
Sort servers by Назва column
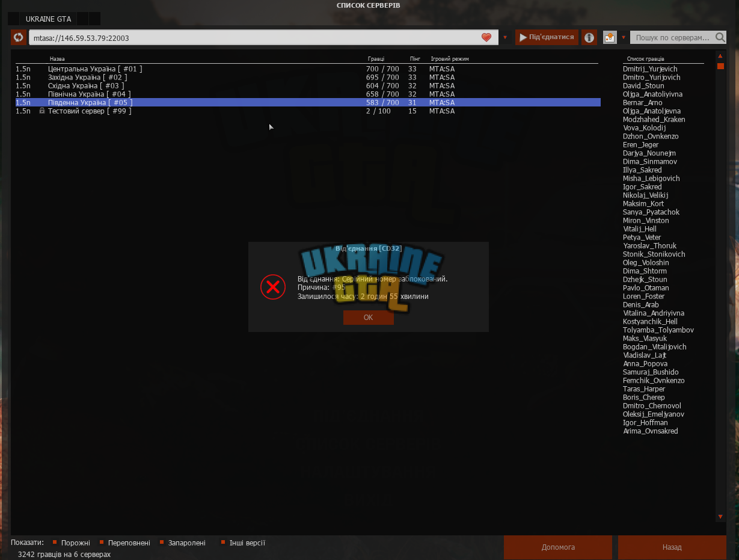coord(57,59)
